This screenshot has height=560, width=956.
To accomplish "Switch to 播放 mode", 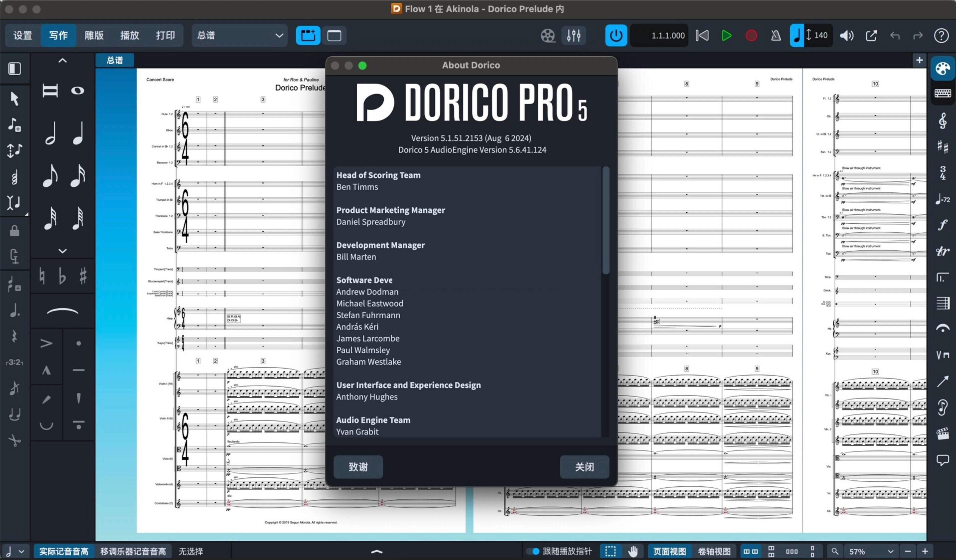I will point(130,36).
